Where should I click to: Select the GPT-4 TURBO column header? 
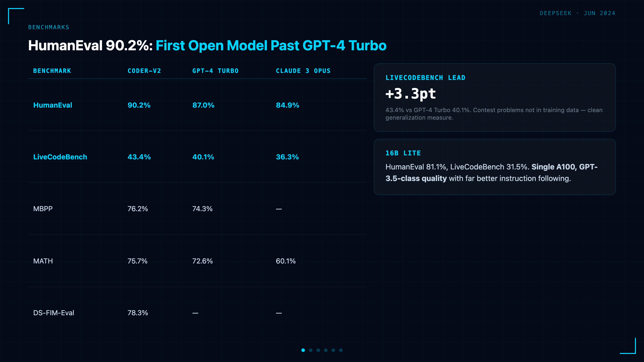(x=215, y=71)
